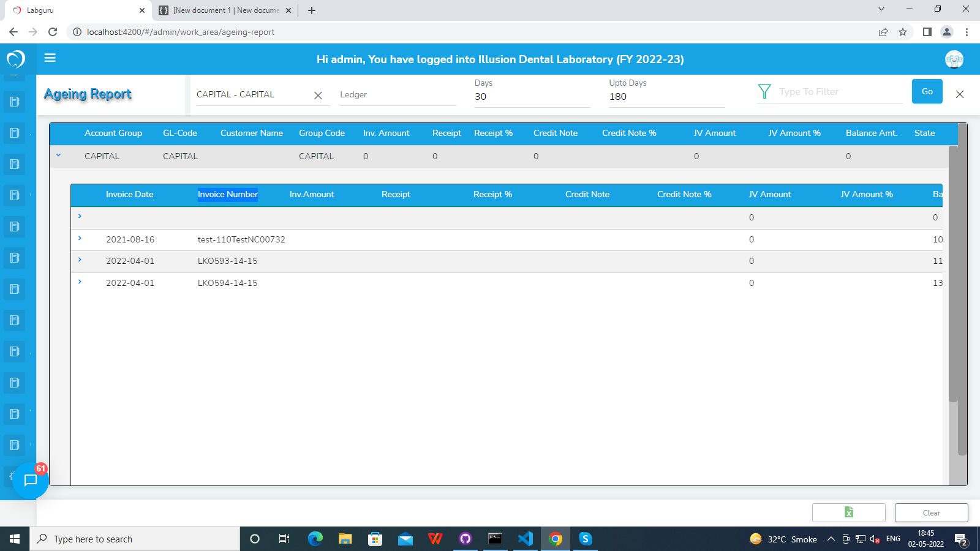Click the inner JV Amount % header

[x=867, y=194]
